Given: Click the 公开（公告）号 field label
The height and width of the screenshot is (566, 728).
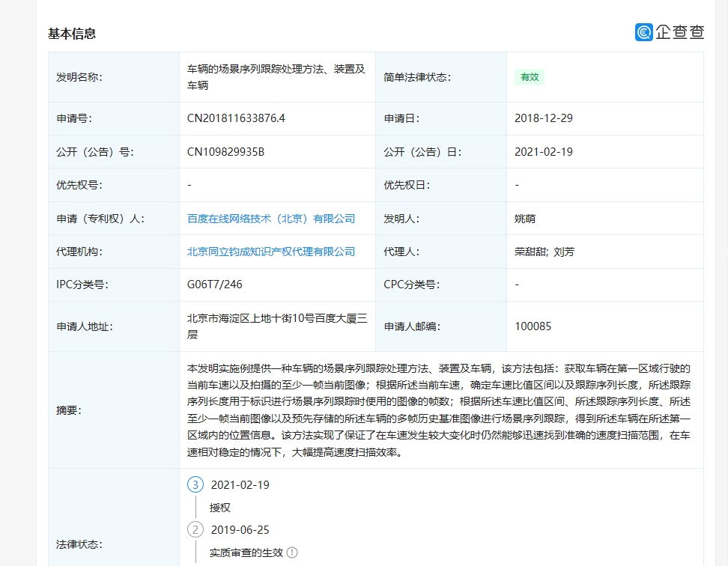Looking at the screenshot, I should pyautogui.click(x=95, y=152).
